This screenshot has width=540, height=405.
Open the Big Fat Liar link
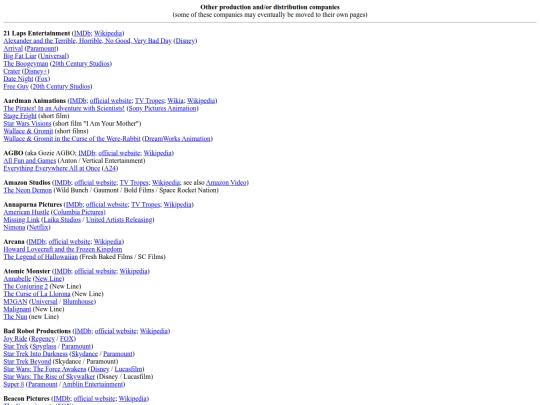[20, 56]
